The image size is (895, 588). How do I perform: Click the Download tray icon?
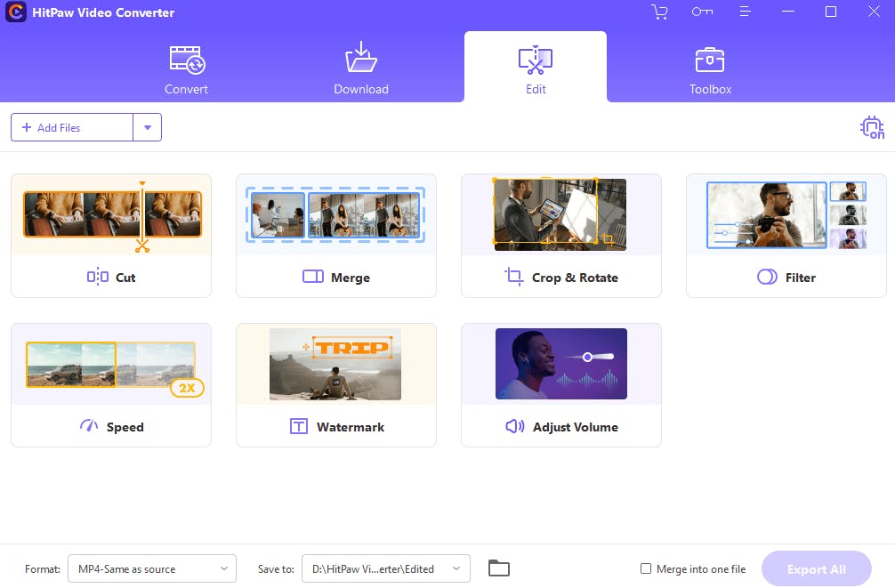360,57
